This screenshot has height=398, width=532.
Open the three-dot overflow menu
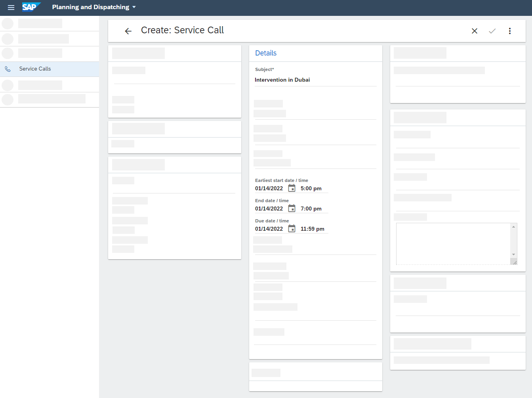(510, 31)
